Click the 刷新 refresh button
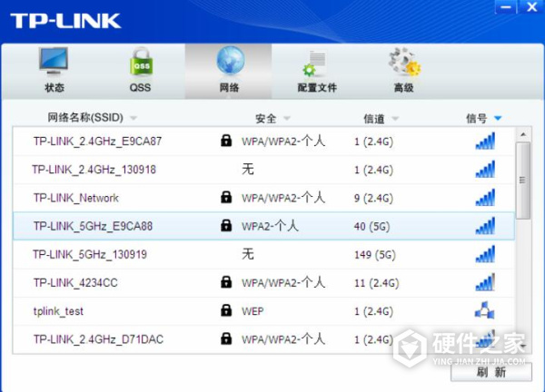The image size is (545, 392). [491, 372]
